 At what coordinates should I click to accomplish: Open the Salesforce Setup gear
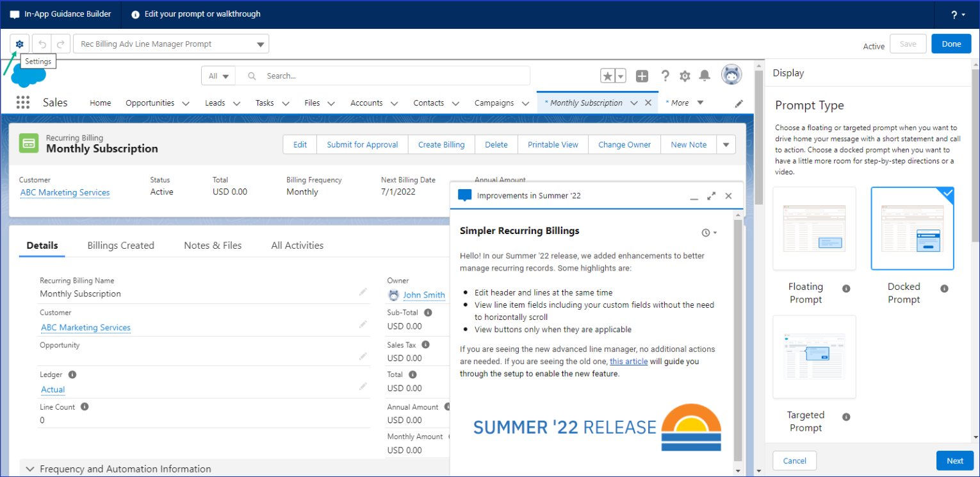coord(685,76)
